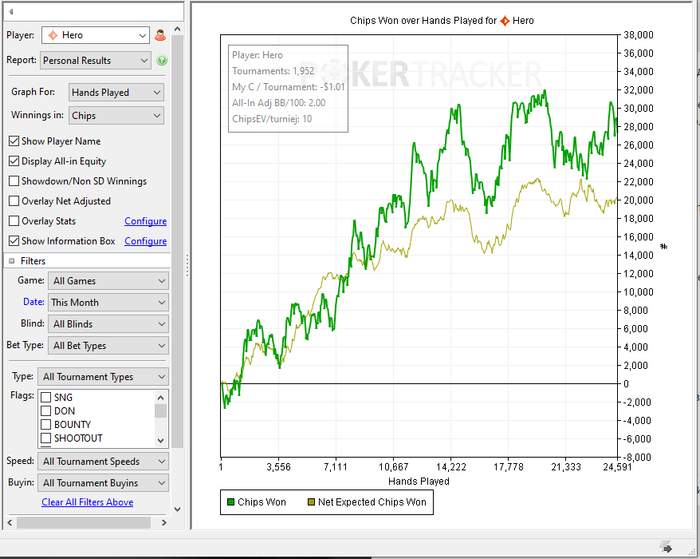Screen dimensions: 700x559
Task: Collapse the side panel with top-left arrow
Action: [11, 11]
